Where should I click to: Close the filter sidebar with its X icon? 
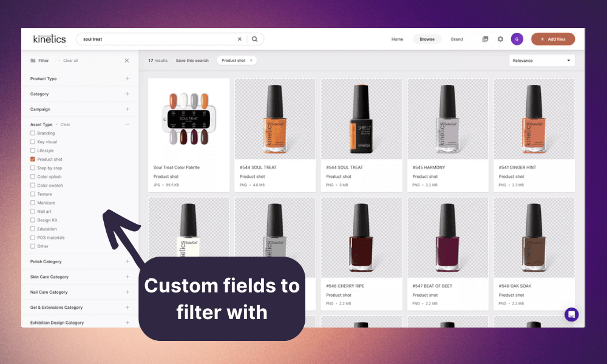(126, 60)
